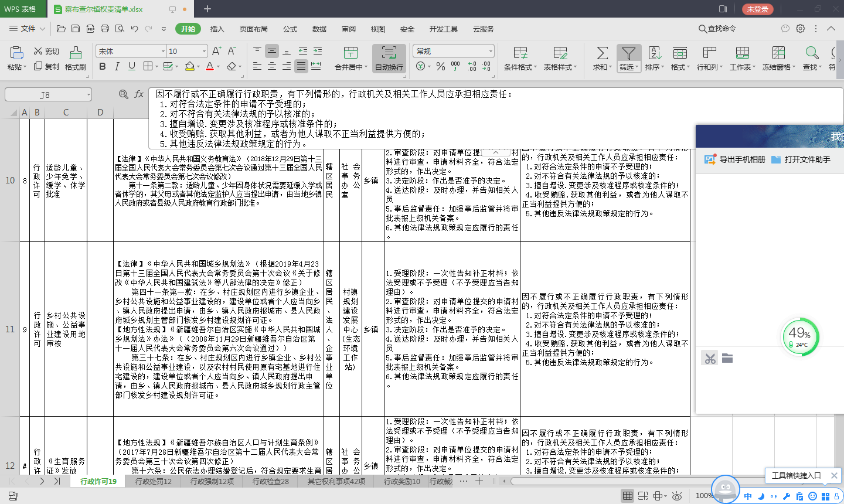Screen dimensions: 844x504
Task: Open 表格样式 table styles
Action: pyautogui.click(x=560, y=59)
